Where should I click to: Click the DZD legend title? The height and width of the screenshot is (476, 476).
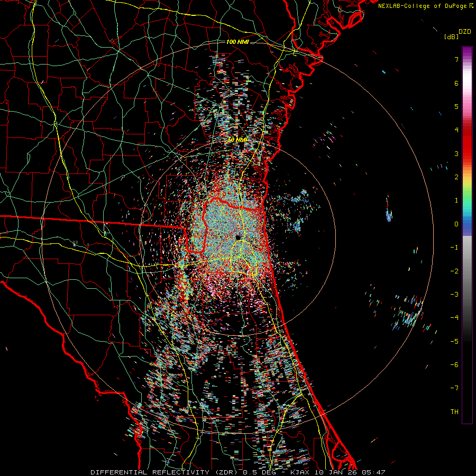(x=464, y=32)
